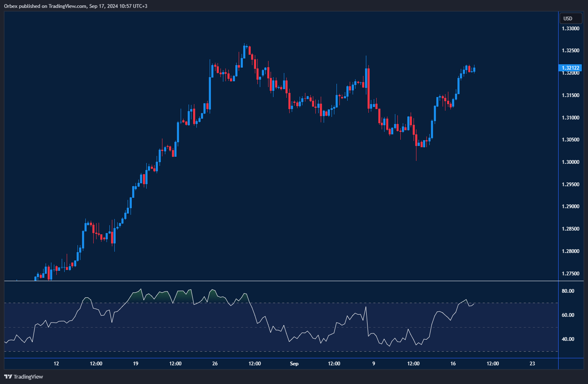Select the 19 date on time axis

[x=136, y=364]
